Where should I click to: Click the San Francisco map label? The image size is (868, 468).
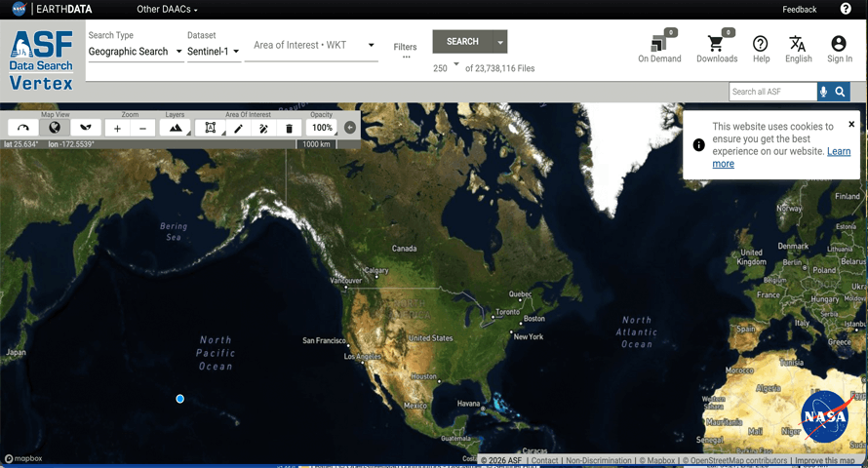tap(324, 341)
